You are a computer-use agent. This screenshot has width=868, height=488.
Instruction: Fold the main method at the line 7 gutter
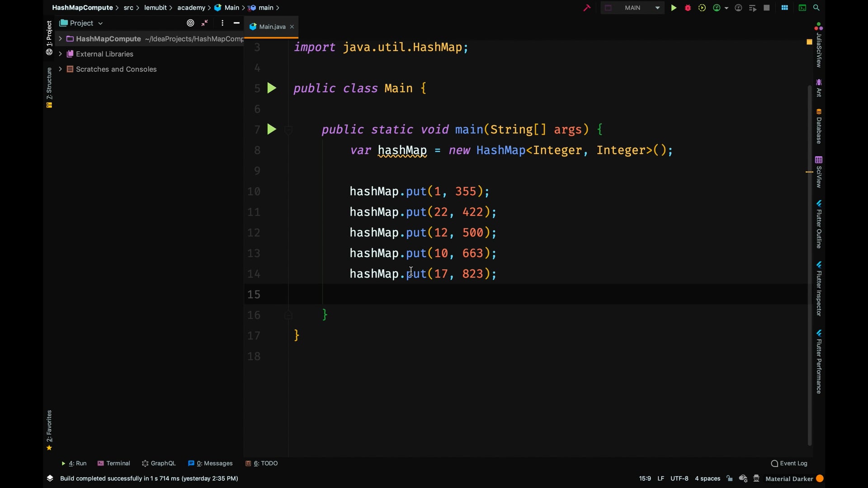288,130
